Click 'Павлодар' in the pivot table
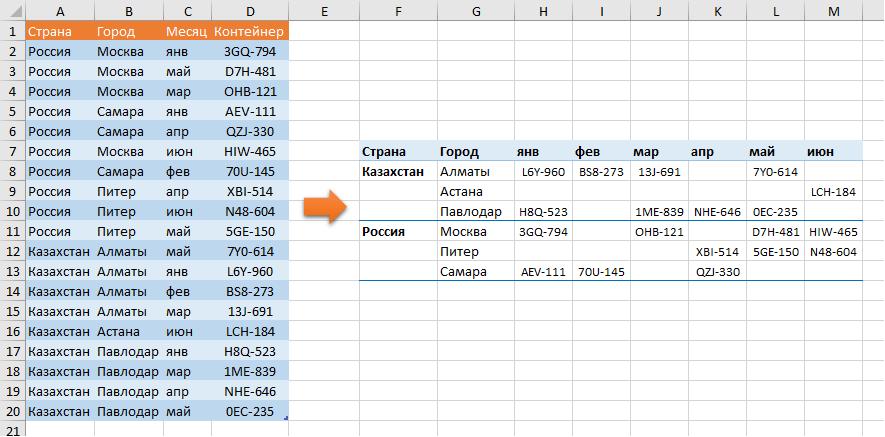885x437 pixels. pos(471,212)
